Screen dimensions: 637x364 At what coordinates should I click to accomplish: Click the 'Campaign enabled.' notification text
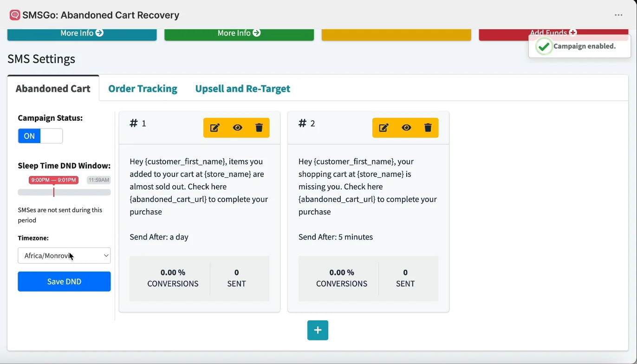[x=585, y=46]
